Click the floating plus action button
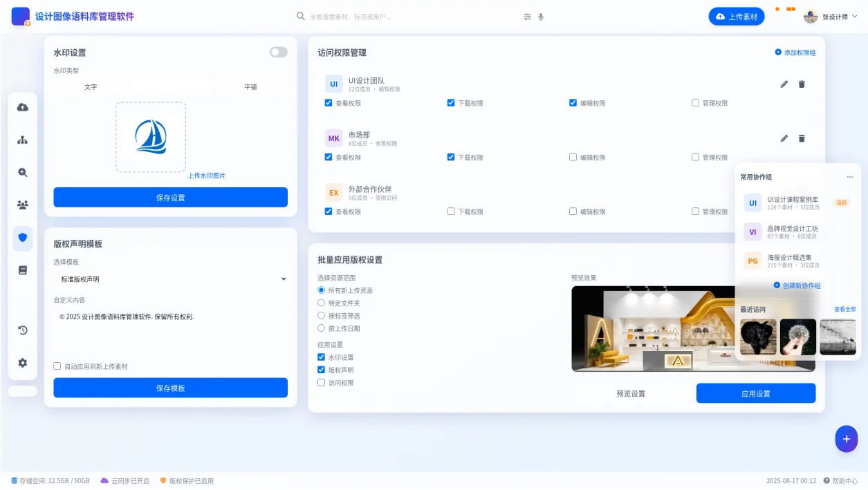 point(847,439)
